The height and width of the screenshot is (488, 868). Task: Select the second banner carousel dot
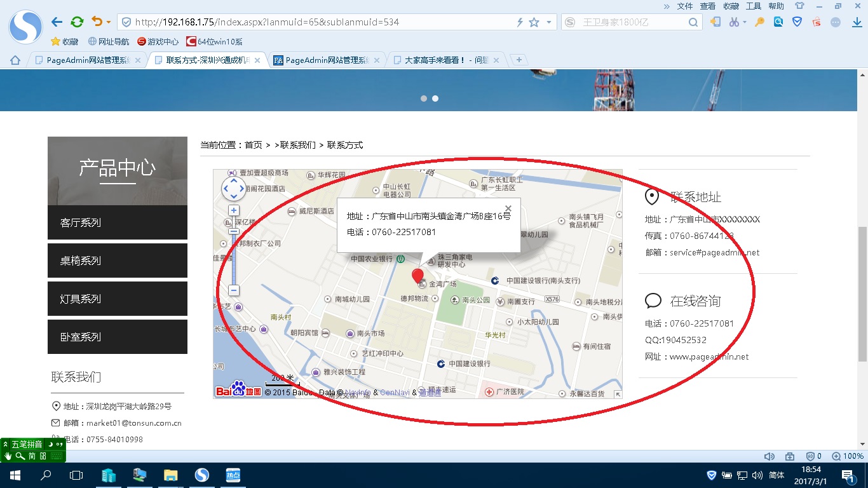click(x=435, y=98)
